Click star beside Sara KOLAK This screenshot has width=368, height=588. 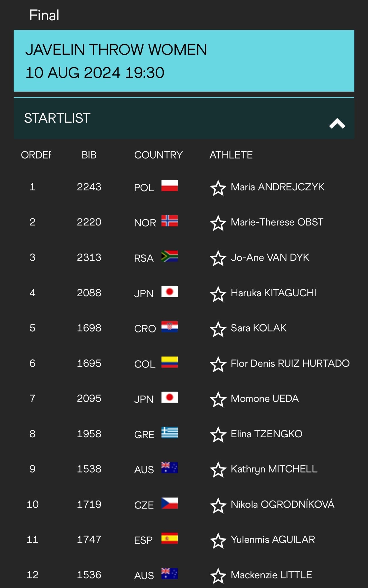tap(218, 329)
